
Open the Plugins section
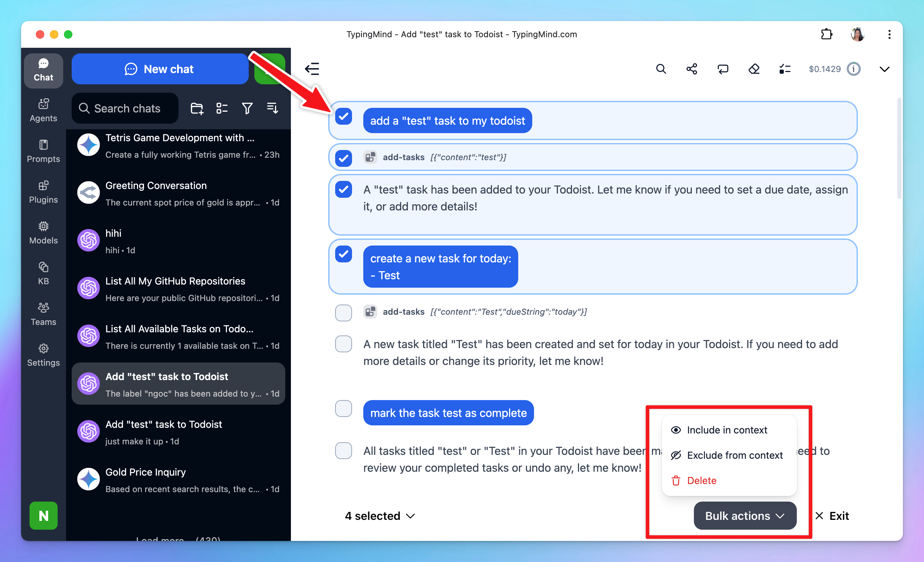pyautogui.click(x=44, y=192)
